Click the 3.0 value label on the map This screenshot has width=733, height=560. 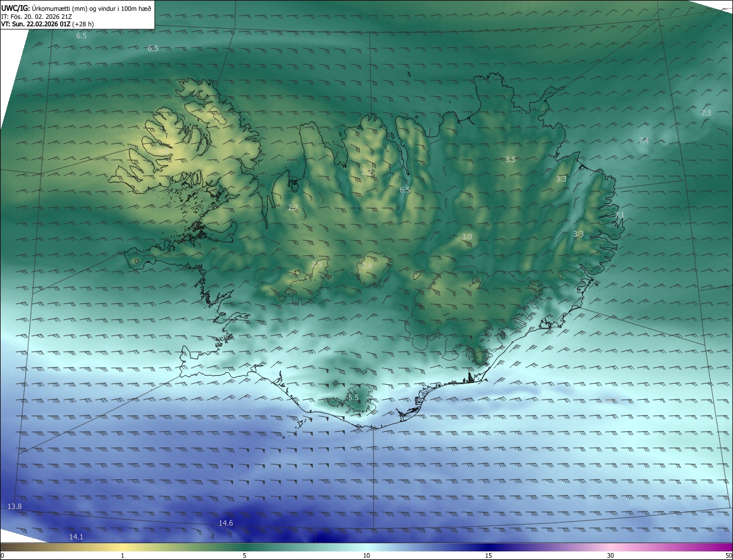[467, 237]
